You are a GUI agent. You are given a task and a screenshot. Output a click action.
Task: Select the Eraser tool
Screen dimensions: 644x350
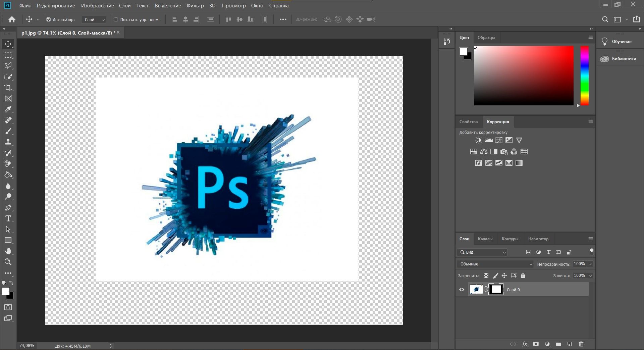(8, 164)
